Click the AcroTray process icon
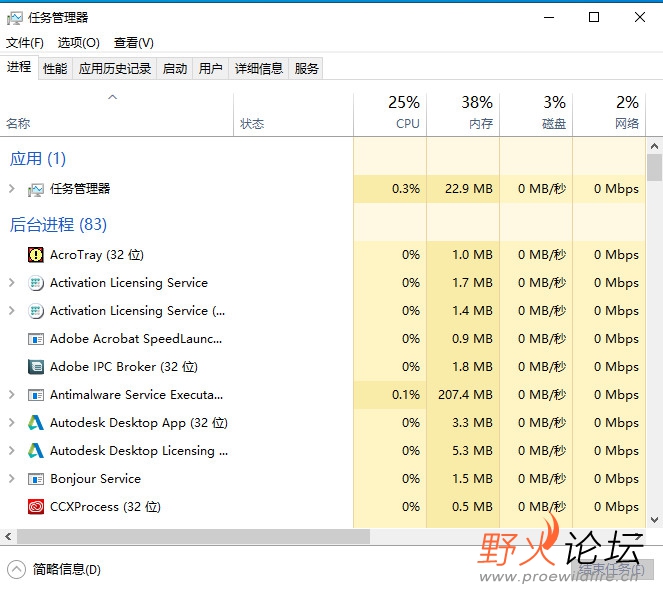This screenshot has width=663, height=593. [x=36, y=255]
